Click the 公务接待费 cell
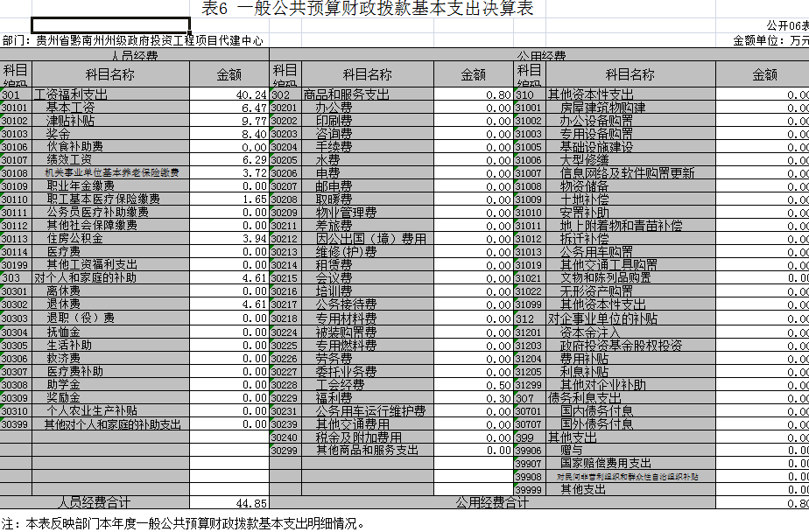This screenshot has height=532, width=809. point(368,304)
